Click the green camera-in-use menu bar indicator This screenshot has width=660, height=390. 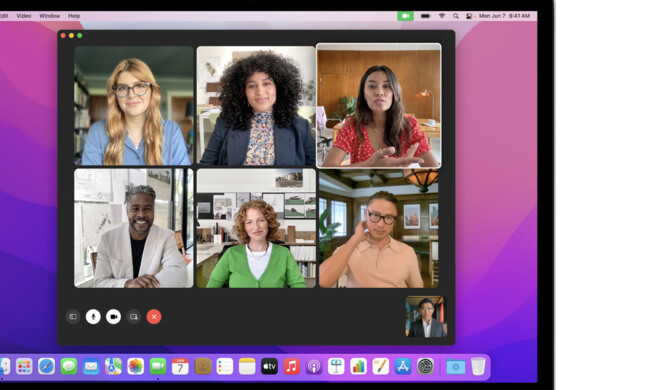(405, 16)
